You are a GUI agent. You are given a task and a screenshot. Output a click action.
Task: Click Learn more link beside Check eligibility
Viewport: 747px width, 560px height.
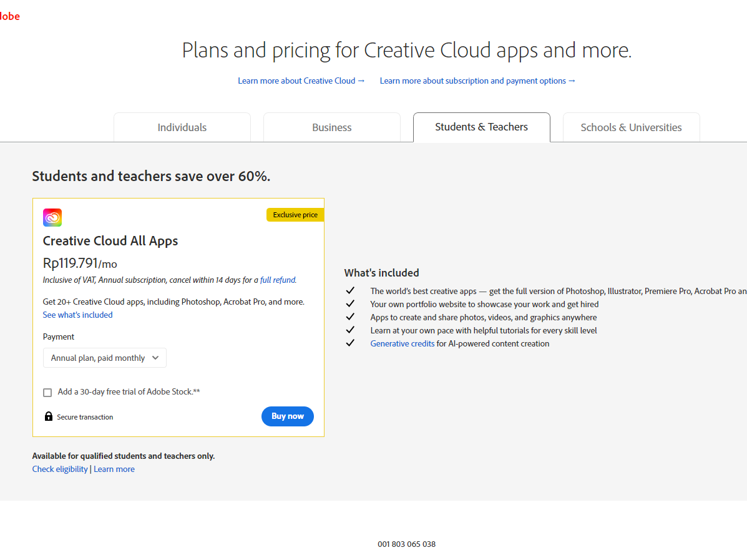click(x=114, y=469)
